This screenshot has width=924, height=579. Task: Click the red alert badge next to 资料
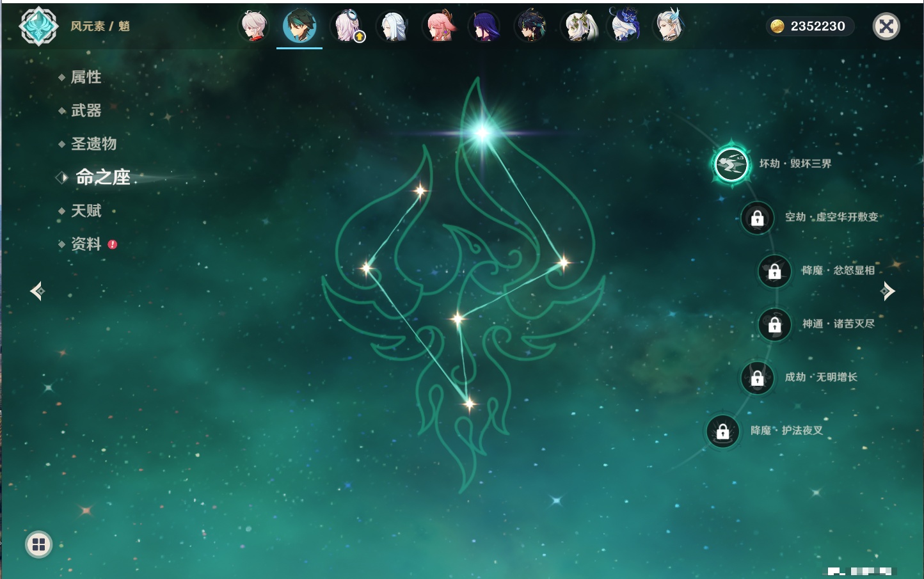pos(113,244)
